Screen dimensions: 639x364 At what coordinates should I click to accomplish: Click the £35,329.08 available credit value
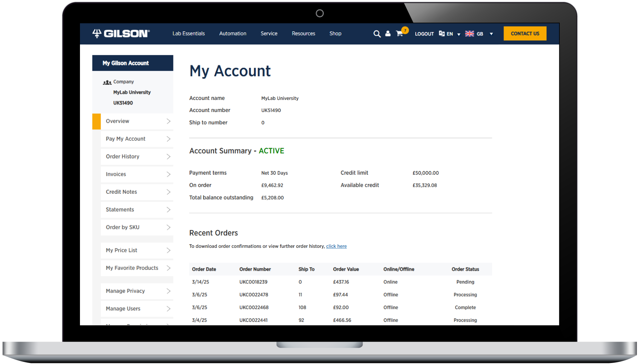pos(425,185)
